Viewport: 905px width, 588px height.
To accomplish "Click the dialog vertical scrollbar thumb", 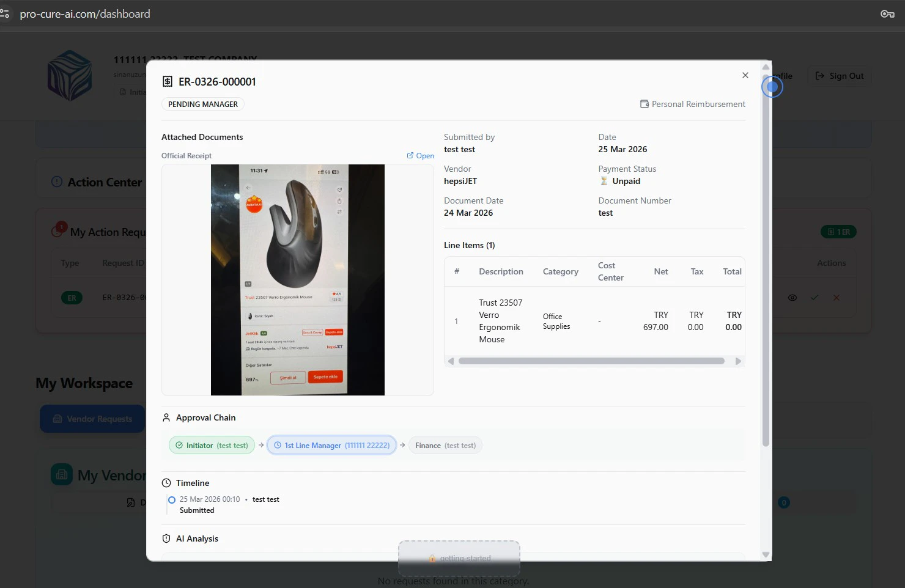I will (766, 260).
